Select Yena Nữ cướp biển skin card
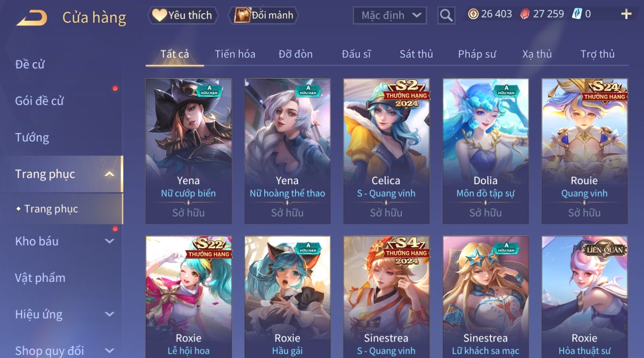Image resolution: width=644 pixels, height=358 pixels. pos(189,151)
